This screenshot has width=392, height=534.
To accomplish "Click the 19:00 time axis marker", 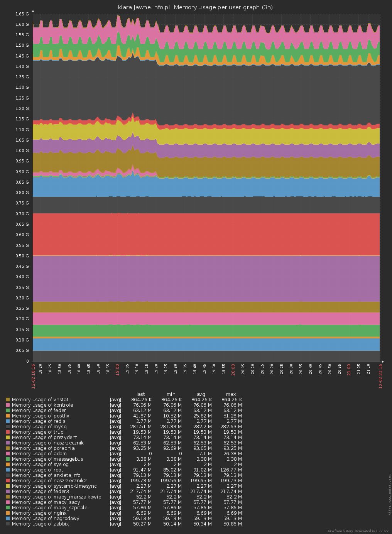I will coord(118,369).
